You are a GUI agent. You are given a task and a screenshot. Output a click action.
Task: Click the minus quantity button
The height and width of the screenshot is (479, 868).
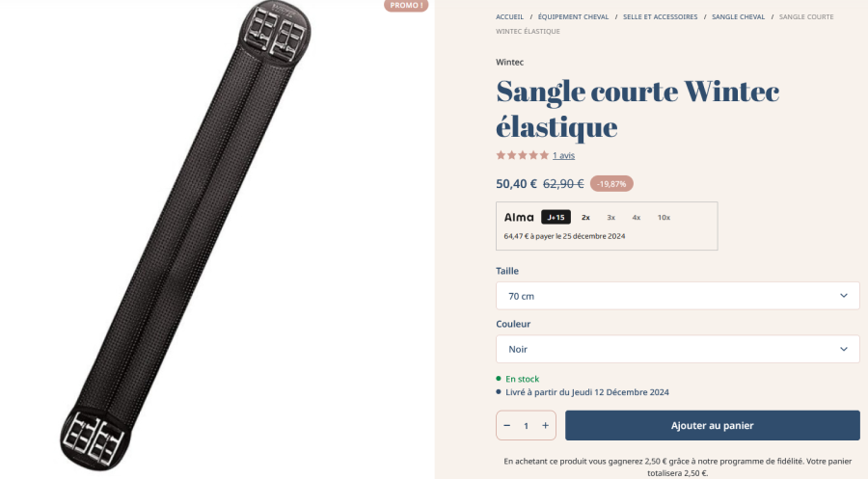point(507,425)
